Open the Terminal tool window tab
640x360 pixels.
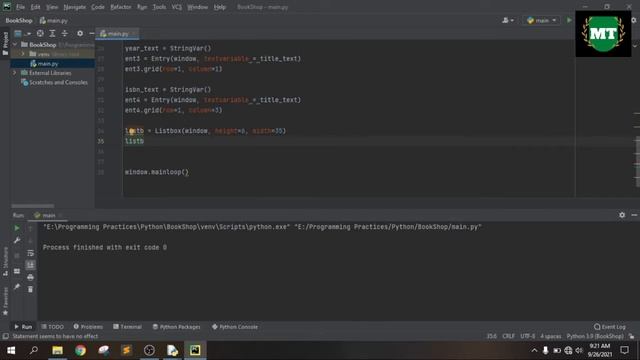127,327
